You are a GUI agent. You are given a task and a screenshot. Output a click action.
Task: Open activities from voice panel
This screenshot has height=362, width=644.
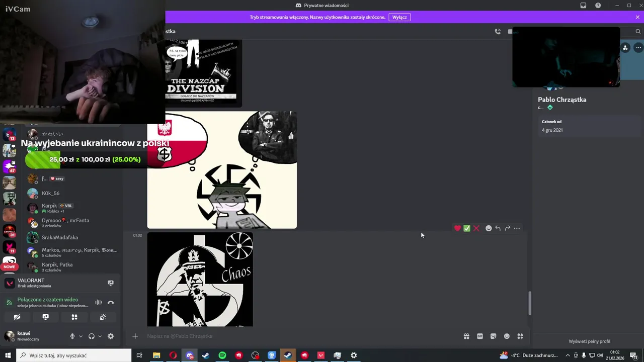click(x=74, y=317)
